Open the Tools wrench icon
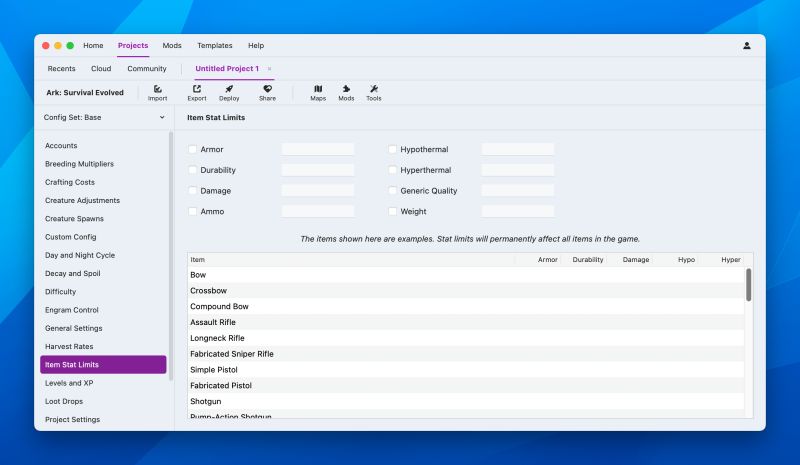Screen dimensions: 800x465 pos(373,93)
